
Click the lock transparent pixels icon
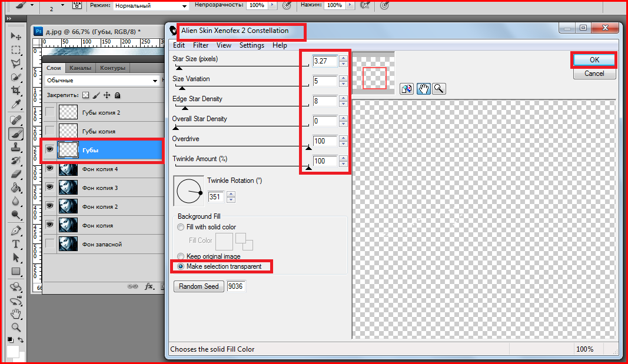pos(86,95)
